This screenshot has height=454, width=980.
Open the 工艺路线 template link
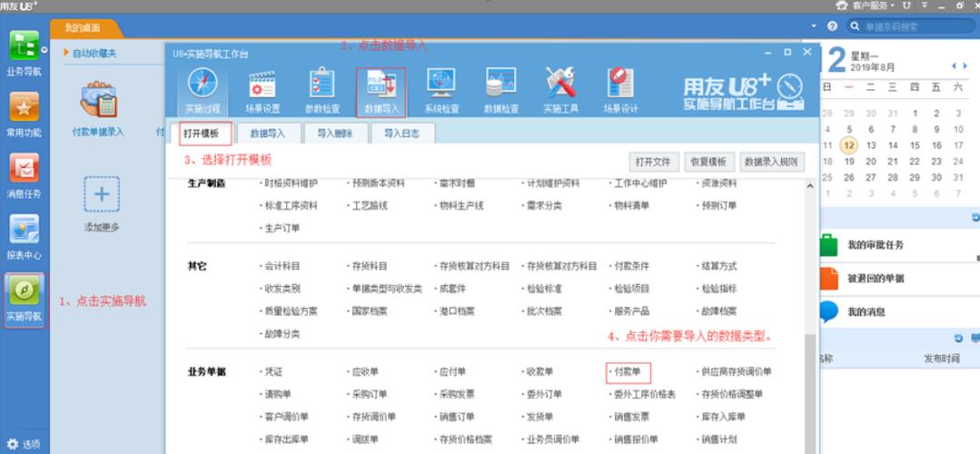click(370, 205)
